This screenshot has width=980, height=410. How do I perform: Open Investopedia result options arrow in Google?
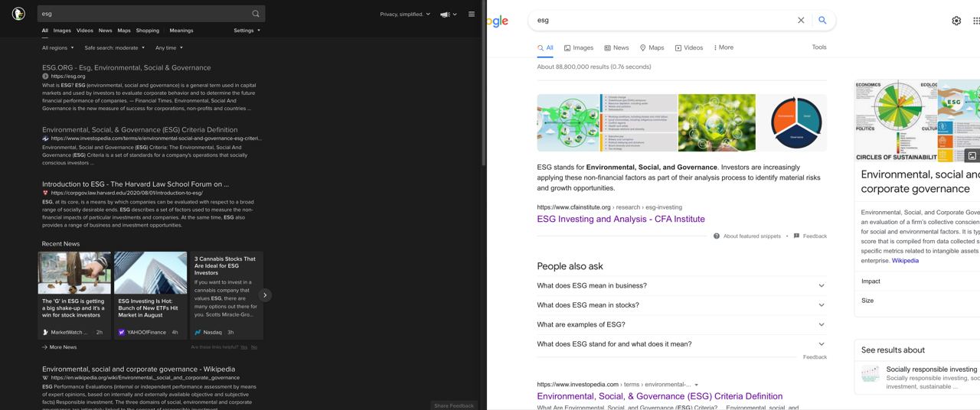pyautogui.click(x=696, y=385)
